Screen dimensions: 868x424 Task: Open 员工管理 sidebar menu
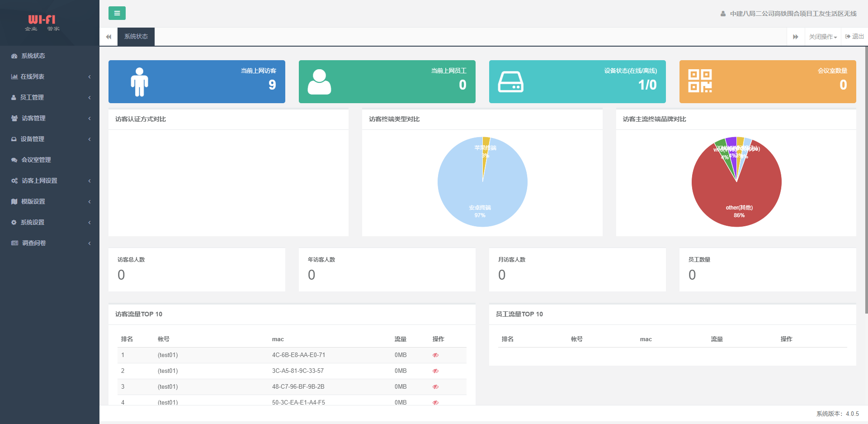(x=50, y=97)
